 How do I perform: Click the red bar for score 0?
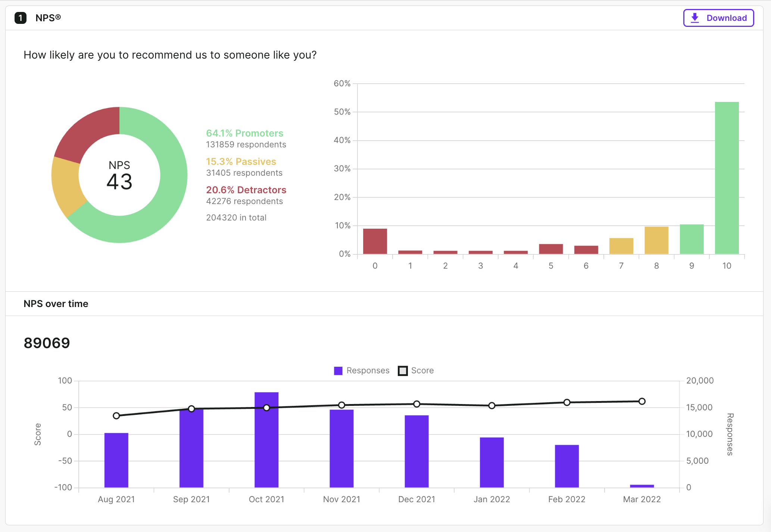point(375,241)
